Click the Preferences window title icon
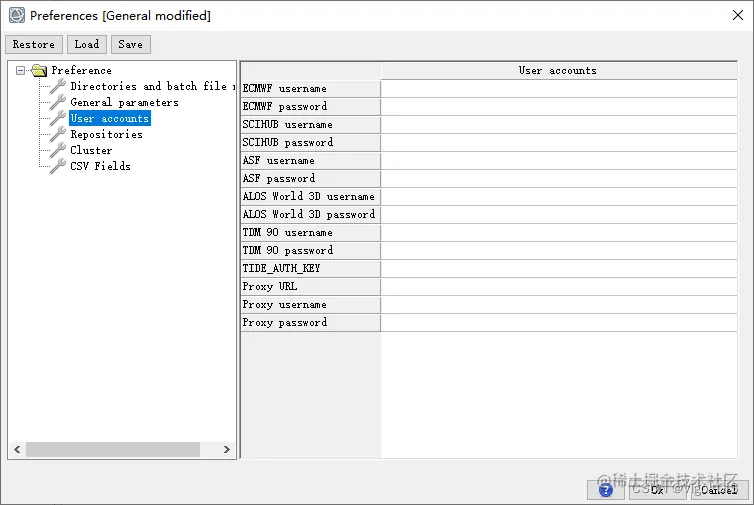 coord(17,15)
